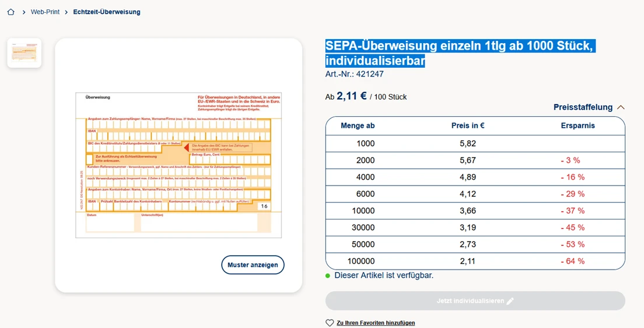Screen dimensions: 644x328
Task: Select the 1000 quantity row
Action: coord(475,144)
